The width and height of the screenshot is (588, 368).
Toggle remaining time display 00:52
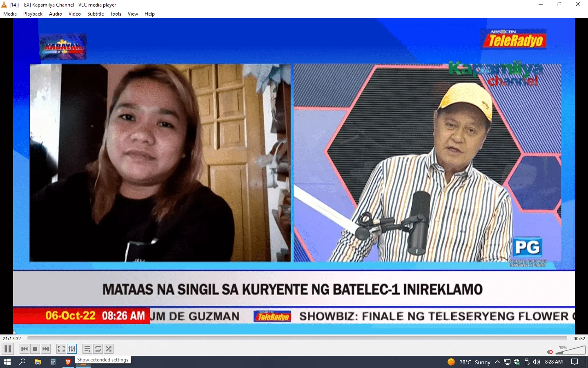(x=579, y=339)
